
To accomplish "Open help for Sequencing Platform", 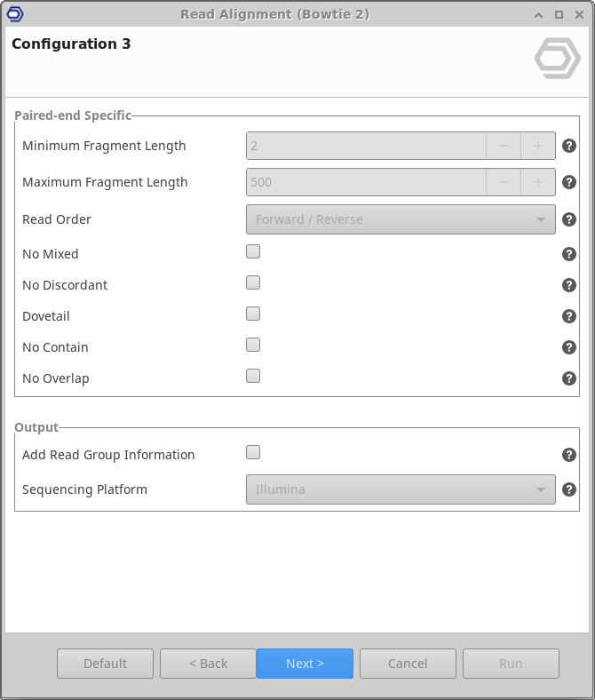I will [569, 489].
